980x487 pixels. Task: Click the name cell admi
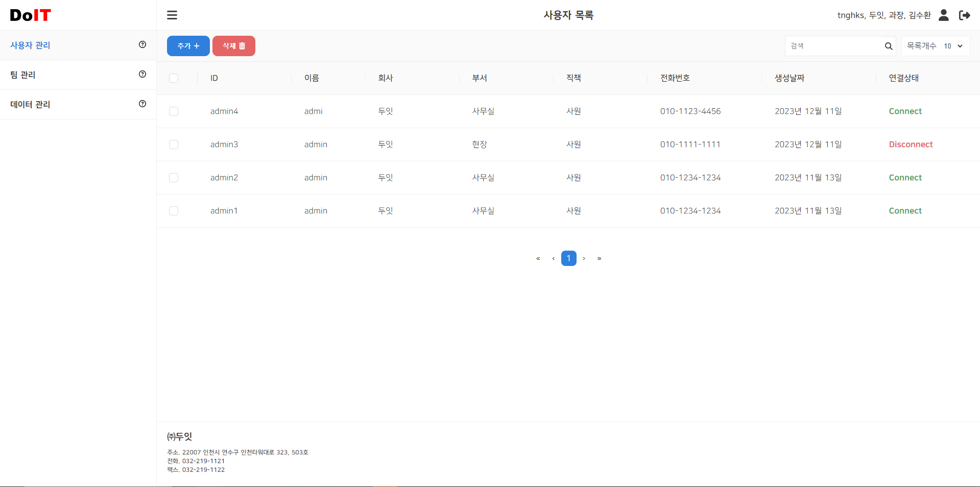313,111
